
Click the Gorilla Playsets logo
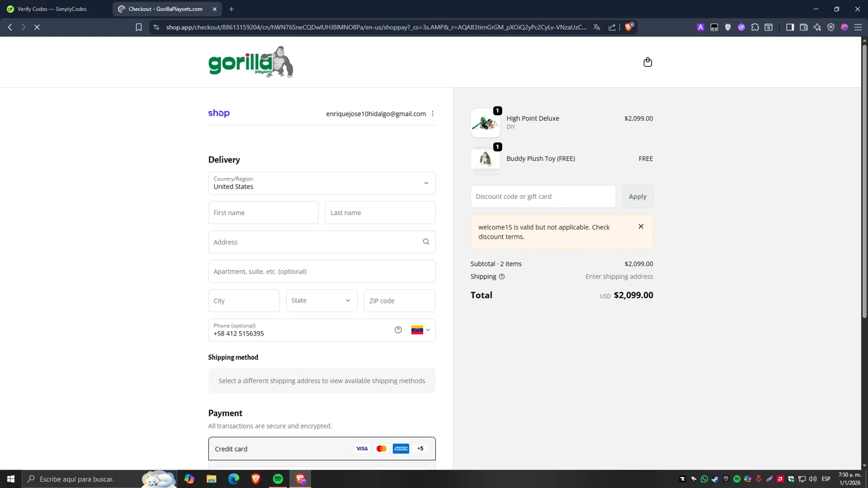[251, 62]
